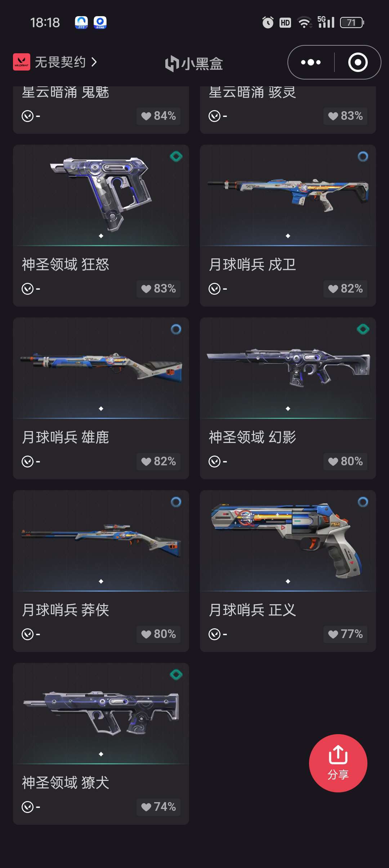The height and width of the screenshot is (868, 389).
Task: Toggle the 77% heart on 月球哨兵 正义
Action: click(x=345, y=634)
